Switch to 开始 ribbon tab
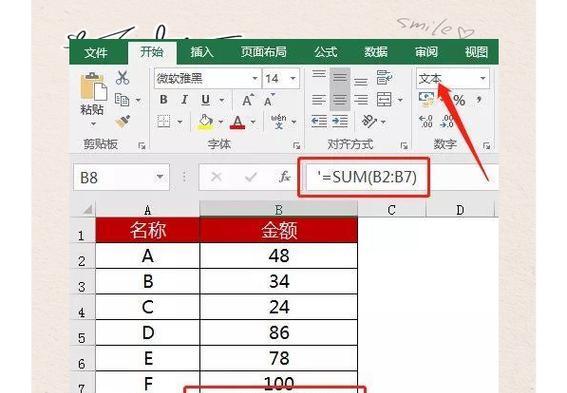The height and width of the screenshot is (393, 567). pos(152,52)
